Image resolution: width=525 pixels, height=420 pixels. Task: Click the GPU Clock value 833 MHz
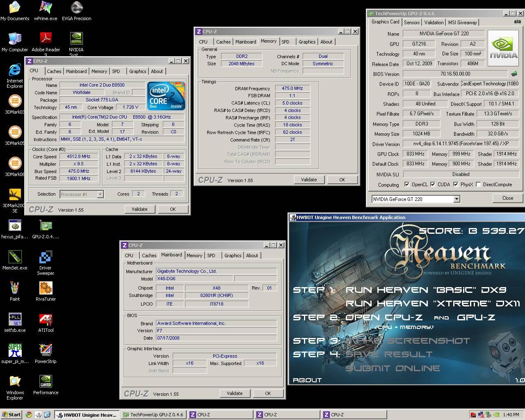coord(415,154)
